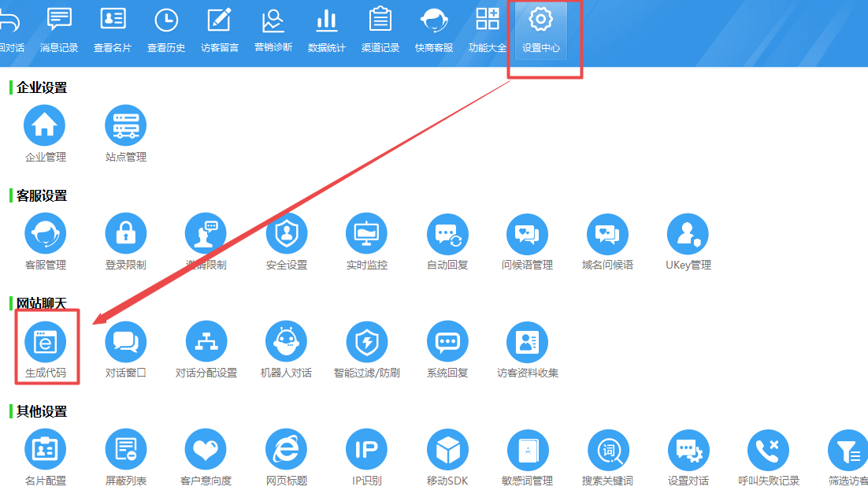Open 访客资料收集 visitor info collection
The width and height of the screenshot is (868, 494).
point(527,342)
